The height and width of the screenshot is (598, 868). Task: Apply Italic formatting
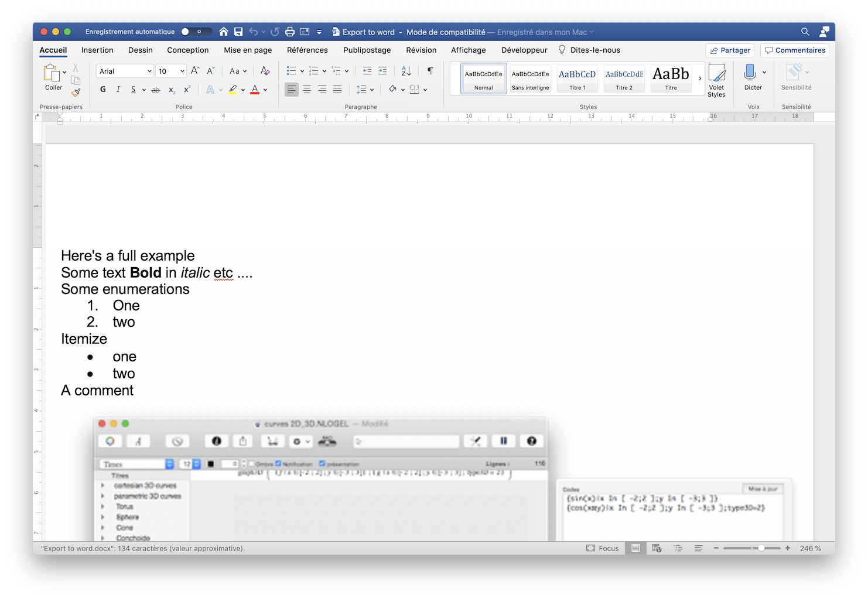tap(118, 90)
